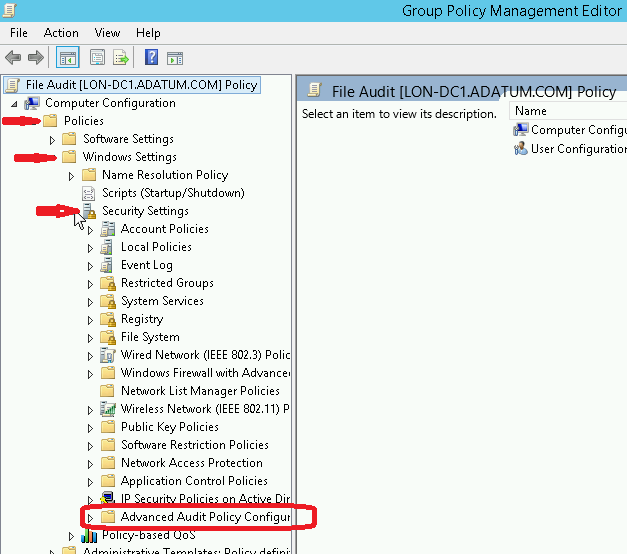Screen dimensions: 627x554
Task: Click the Network List Manager Policies folder icon
Action: tap(108, 390)
